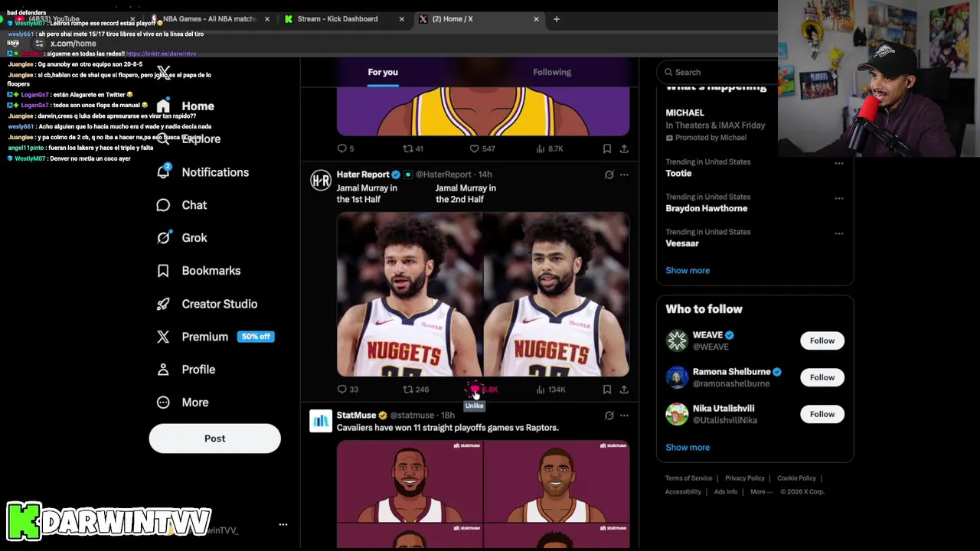
Task: Open the More circle icon
Action: pyautogui.click(x=163, y=403)
